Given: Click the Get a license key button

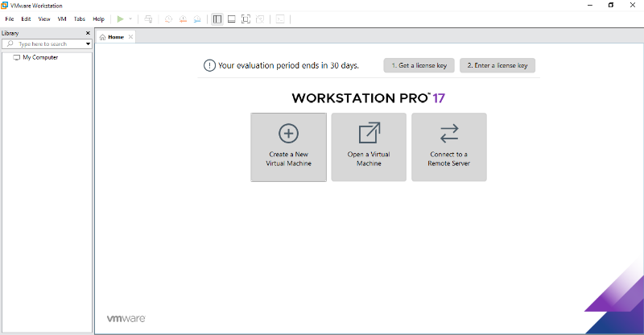Looking at the screenshot, I should pyautogui.click(x=419, y=65).
